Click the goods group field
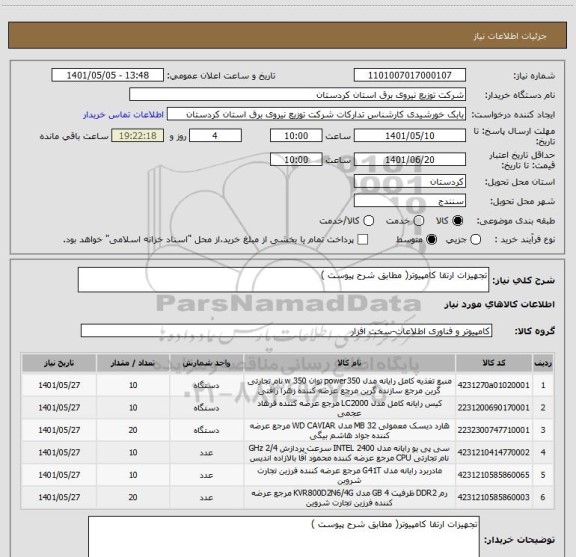576x557 pixels. pos(286,331)
